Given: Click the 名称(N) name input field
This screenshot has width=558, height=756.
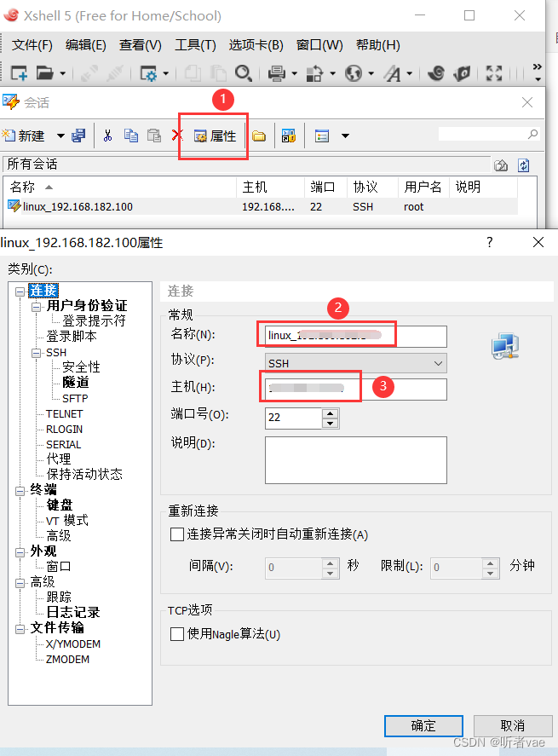Looking at the screenshot, I should (355, 336).
